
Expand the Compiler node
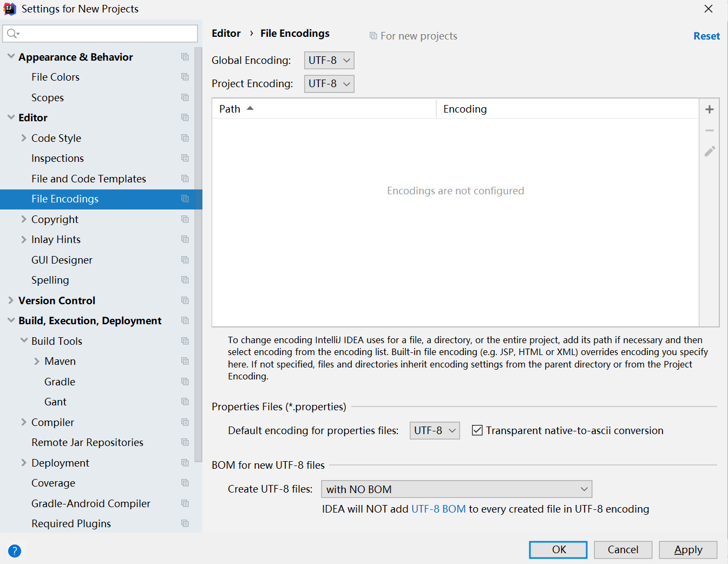pyautogui.click(x=24, y=422)
